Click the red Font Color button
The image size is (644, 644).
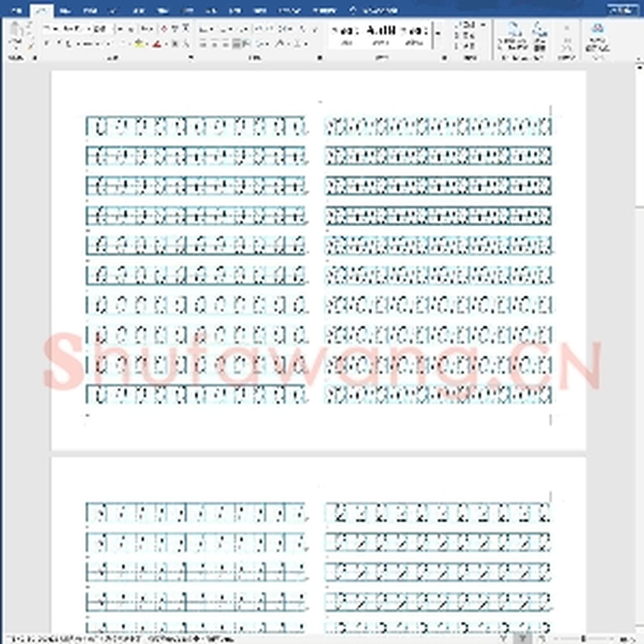(156, 43)
